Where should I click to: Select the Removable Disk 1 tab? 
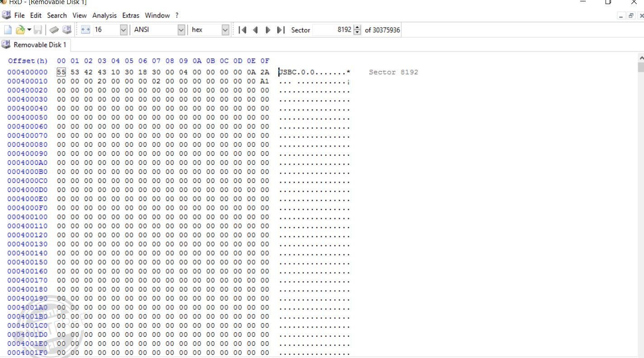[35, 45]
